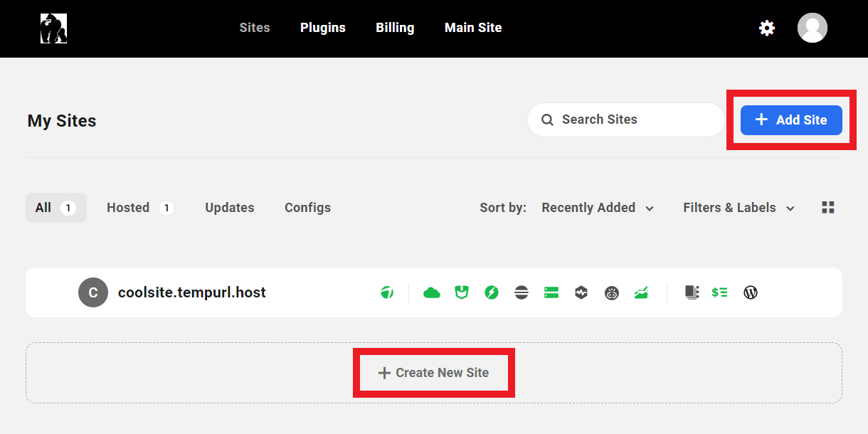
Task: Open coolsite.tempurl.host site
Action: (x=192, y=292)
